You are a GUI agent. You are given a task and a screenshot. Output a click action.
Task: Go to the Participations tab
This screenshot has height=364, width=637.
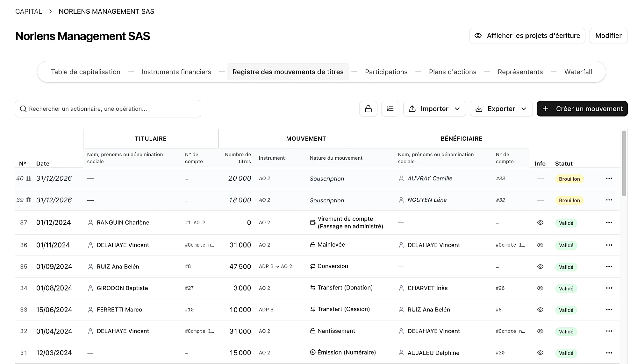pyautogui.click(x=386, y=72)
